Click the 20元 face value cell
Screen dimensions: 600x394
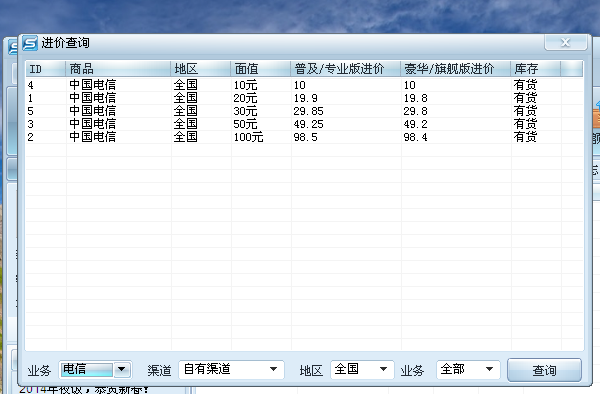pyautogui.click(x=245, y=98)
